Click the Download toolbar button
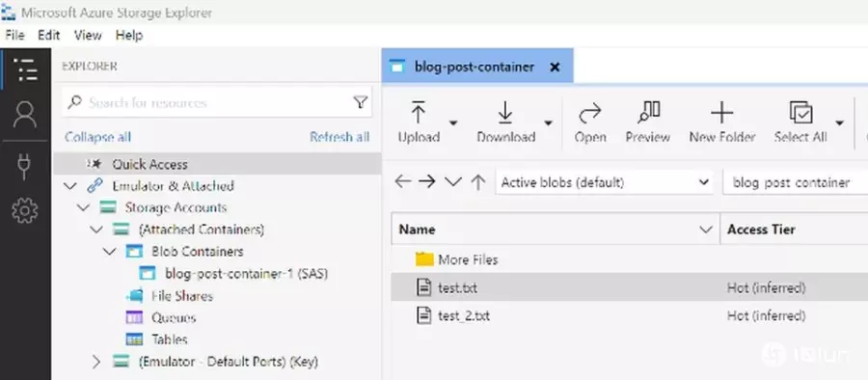The width and height of the screenshot is (868, 380). click(505, 122)
